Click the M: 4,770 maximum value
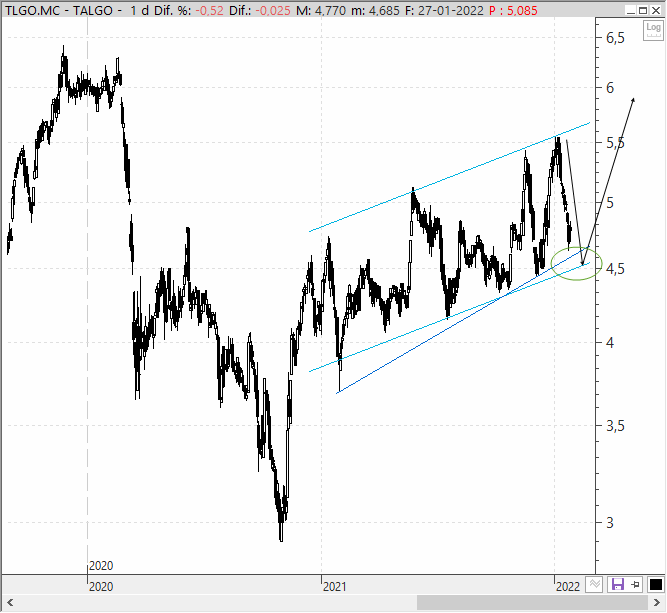The width and height of the screenshot is (667, 613). [321, 10]
